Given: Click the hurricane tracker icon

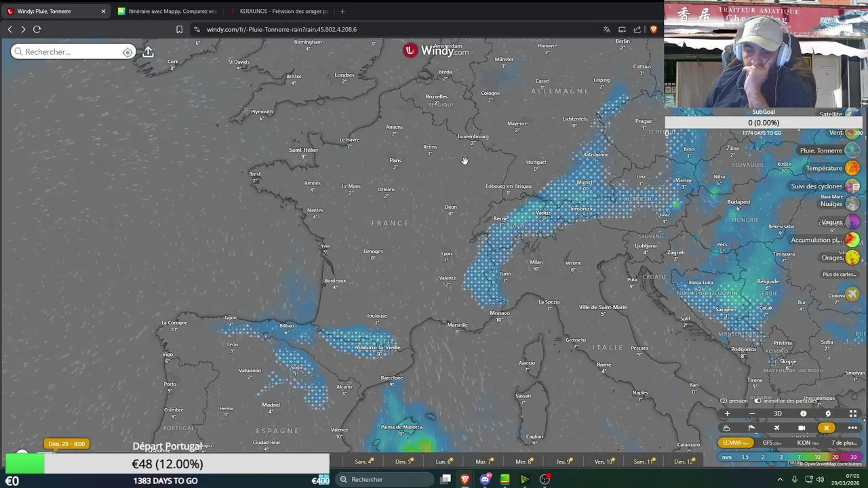Looking at the screenshot, I should point(827,413).
